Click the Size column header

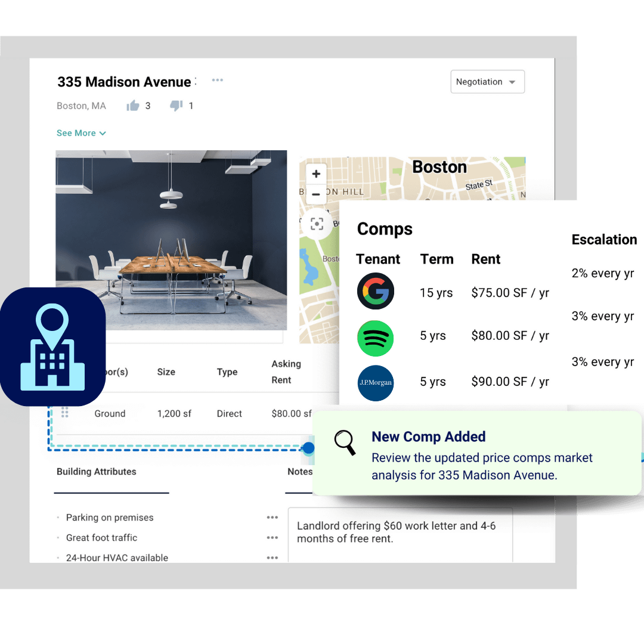166,372
